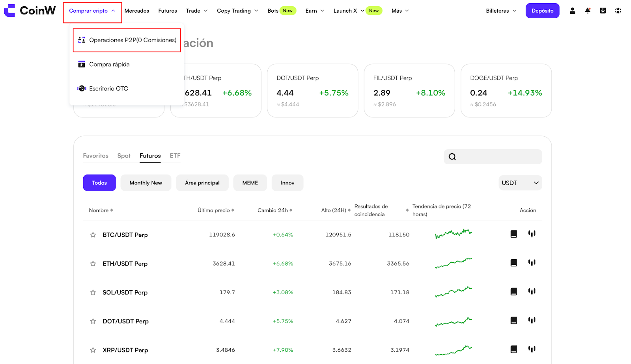Expand the Copy Trading dropdown

[x=237, y=11]
